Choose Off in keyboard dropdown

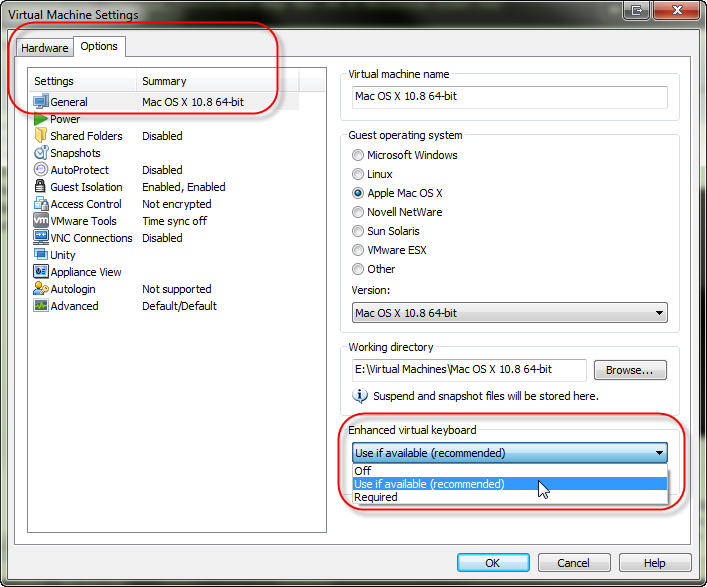point(510,471)
